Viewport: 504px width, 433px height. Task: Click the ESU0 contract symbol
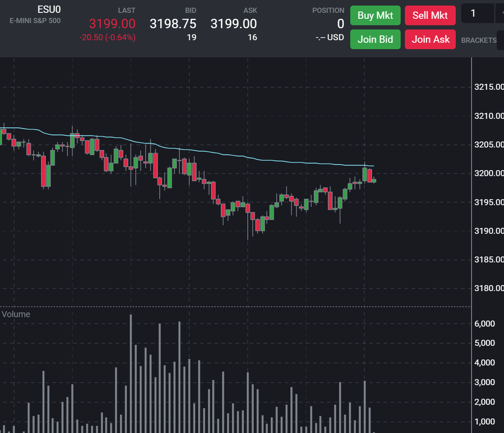pos(49,9)
